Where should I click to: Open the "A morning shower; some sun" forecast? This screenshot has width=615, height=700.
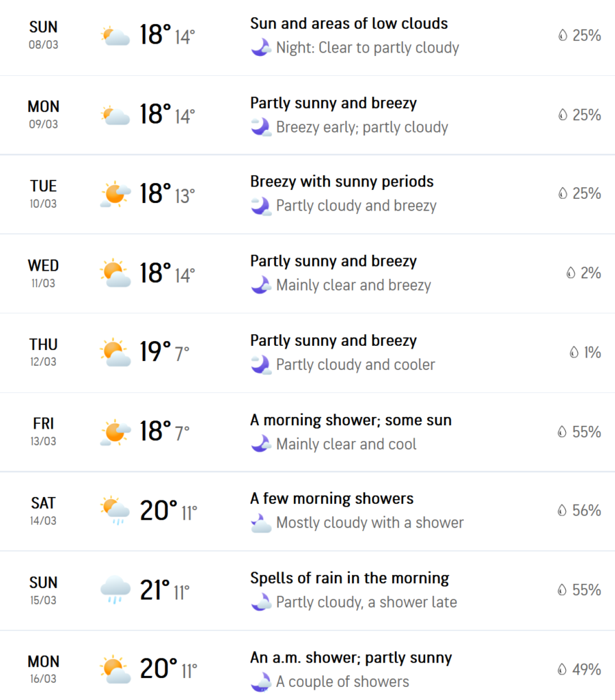[x=351, y=420]
